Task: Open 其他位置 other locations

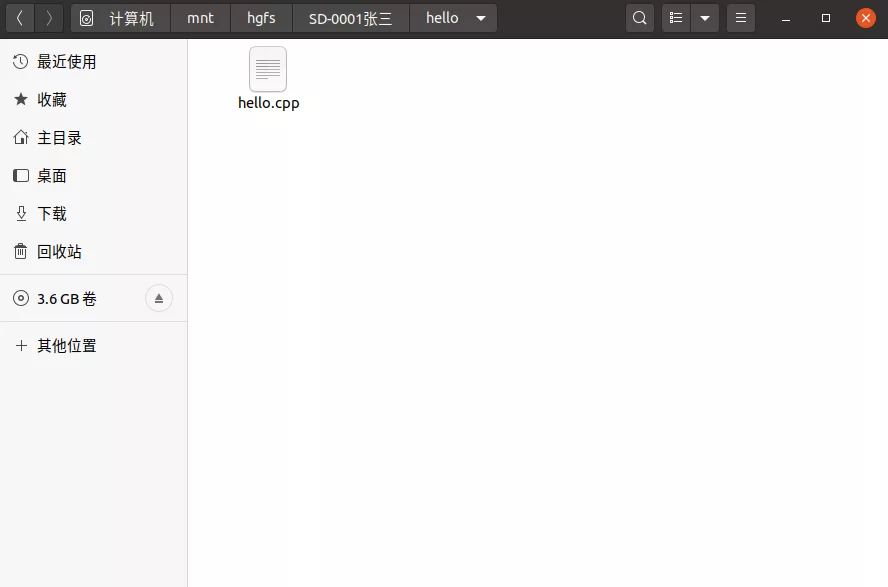Action: 93,345
